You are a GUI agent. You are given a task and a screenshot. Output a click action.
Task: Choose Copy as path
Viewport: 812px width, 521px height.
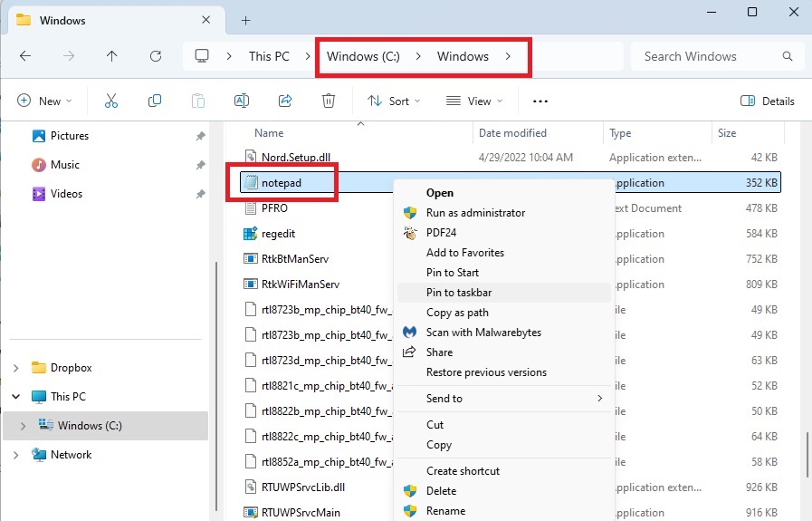click(504, 313)
